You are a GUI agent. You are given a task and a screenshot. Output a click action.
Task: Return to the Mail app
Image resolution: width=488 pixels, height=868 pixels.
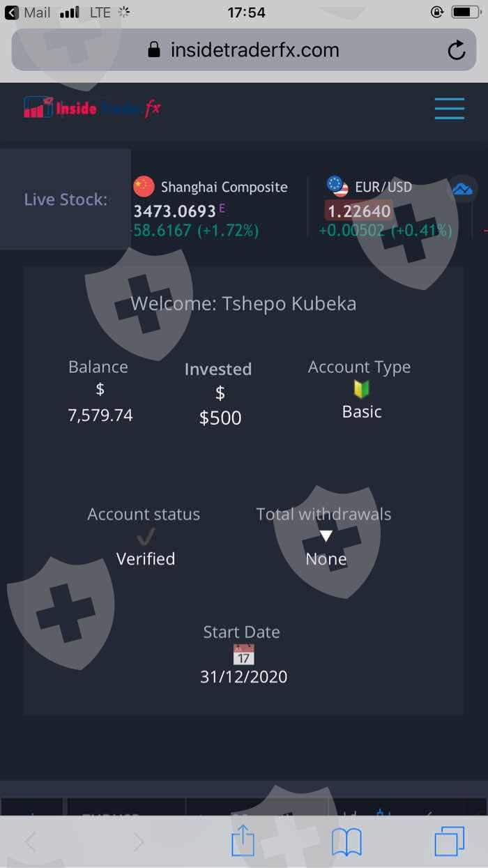coord(28,12)
